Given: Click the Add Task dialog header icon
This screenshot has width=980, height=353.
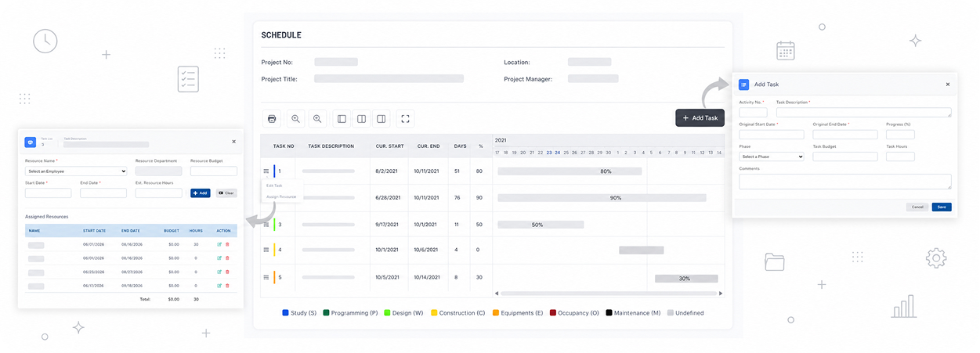Looking at the screenshot, I should pyautogui.click(x=743, y=84).
